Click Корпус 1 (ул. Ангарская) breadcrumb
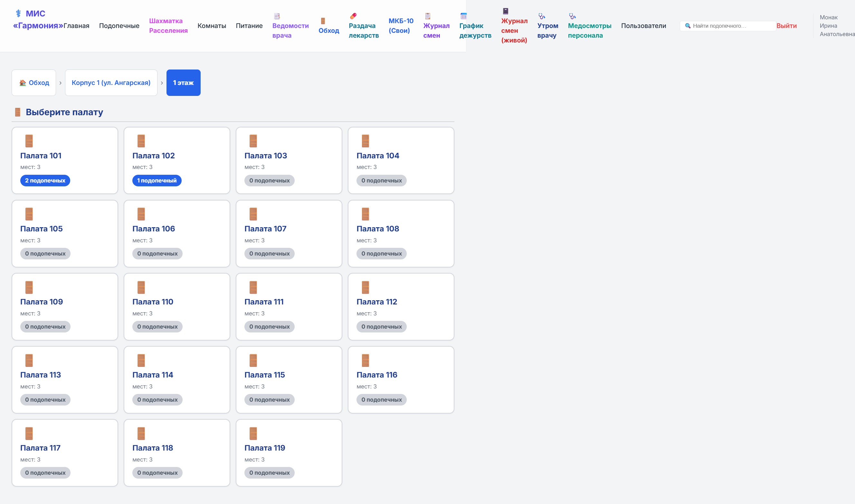Image resolution: width=855 pixels, height=504 pixels. (x=111, y=82)
